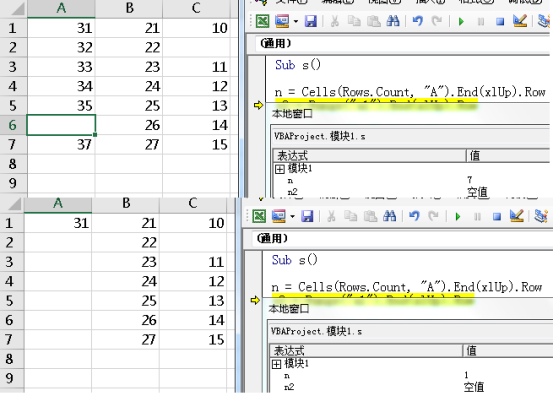This screenshot has height=397, width=554.
Task: Toggle Design Mode icon in lower VBA toolbar
Action: pos(517,216)
